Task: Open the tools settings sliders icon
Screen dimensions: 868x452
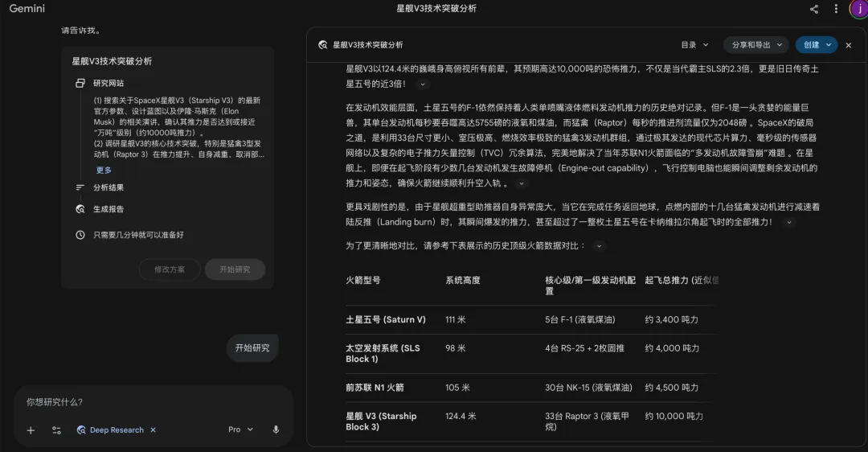Action: [56, 429]
